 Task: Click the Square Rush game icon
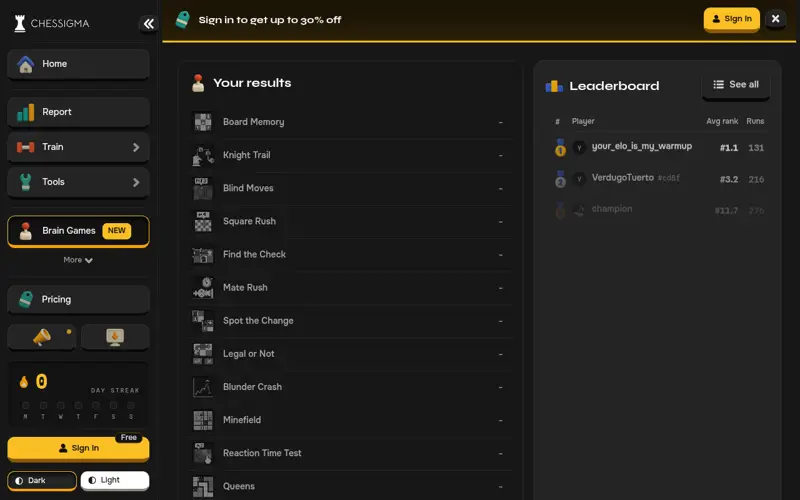[203, 222]
